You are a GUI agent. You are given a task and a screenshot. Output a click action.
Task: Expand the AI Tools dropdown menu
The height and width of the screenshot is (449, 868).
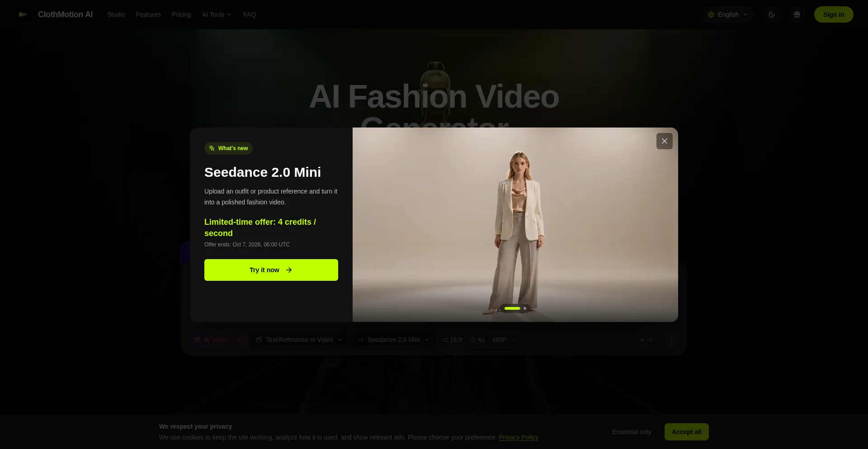pyautogui.click(x=217, y=14)
